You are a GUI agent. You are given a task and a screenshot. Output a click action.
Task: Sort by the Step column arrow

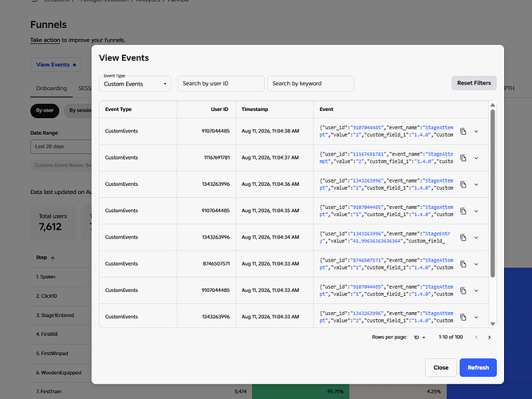53,258
